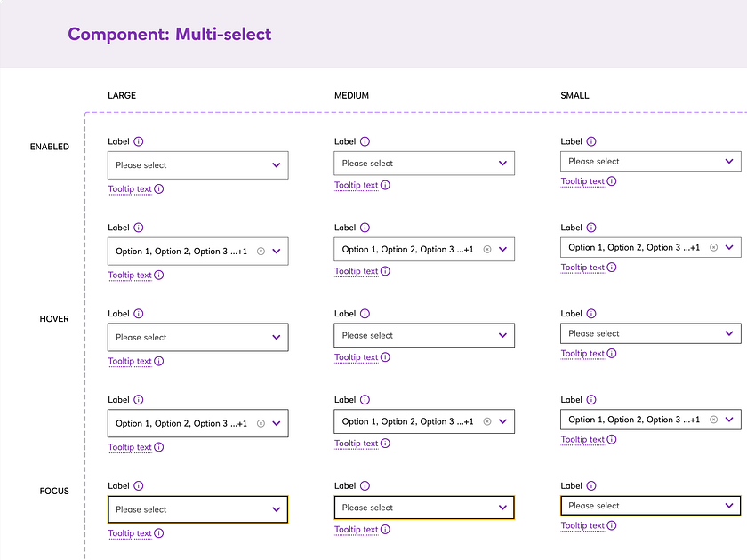Screen dimensions: 747x560
Task: Click info icon next to Small focus Label
Action: tap(593, 485)
